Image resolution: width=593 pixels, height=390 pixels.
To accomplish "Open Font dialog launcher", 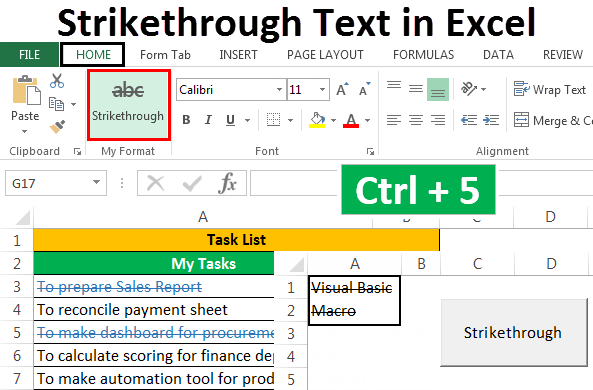I will 370,152.
